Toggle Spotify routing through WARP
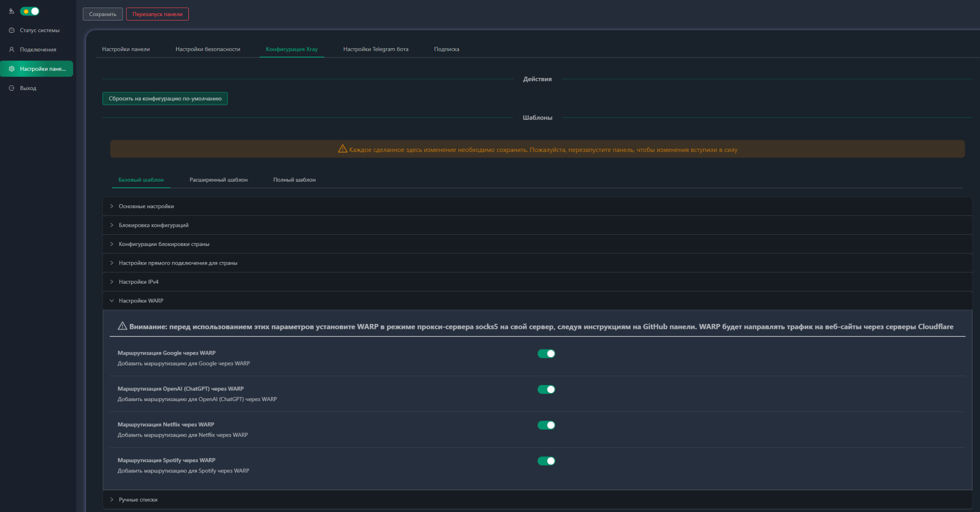The height and width of the screenshot is (512, 980). 546,461
